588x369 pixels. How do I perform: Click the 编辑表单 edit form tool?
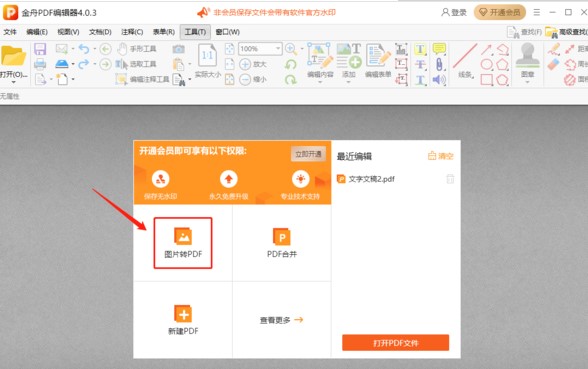(x=378, y=60)
